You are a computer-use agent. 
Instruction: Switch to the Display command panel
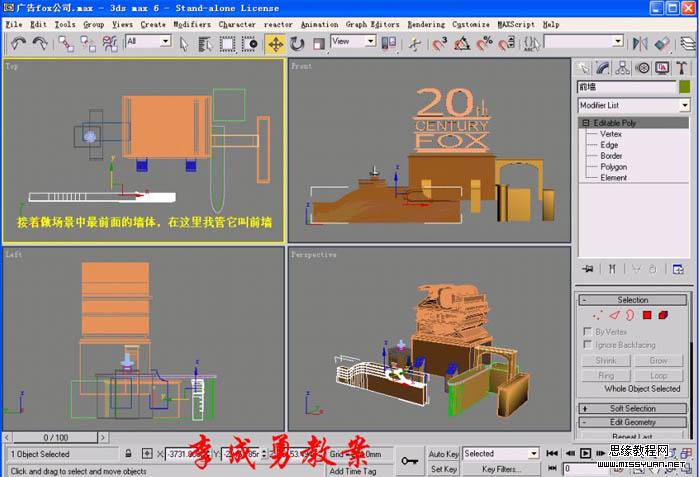click(x=662, y=68)
